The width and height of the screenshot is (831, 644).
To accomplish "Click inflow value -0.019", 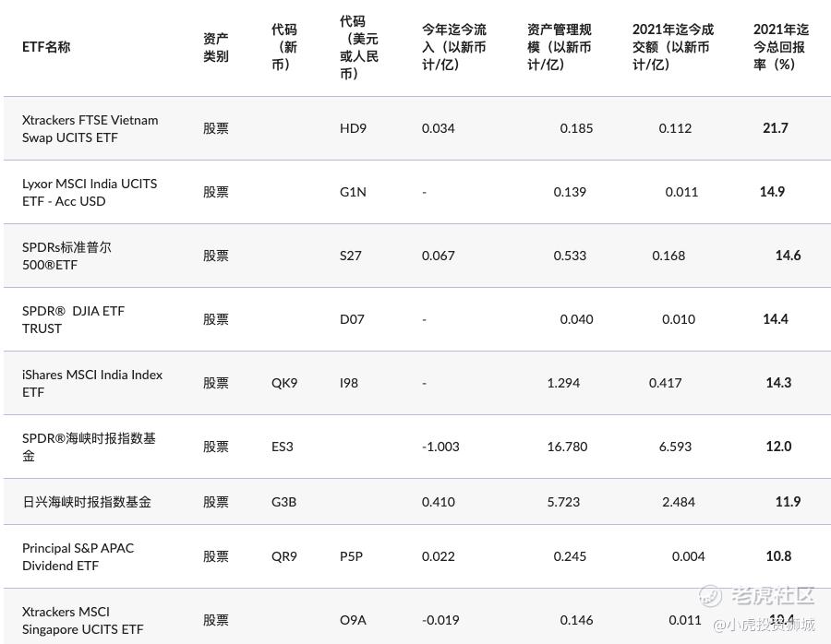I will pyautogui.click(x=440, y=620).
